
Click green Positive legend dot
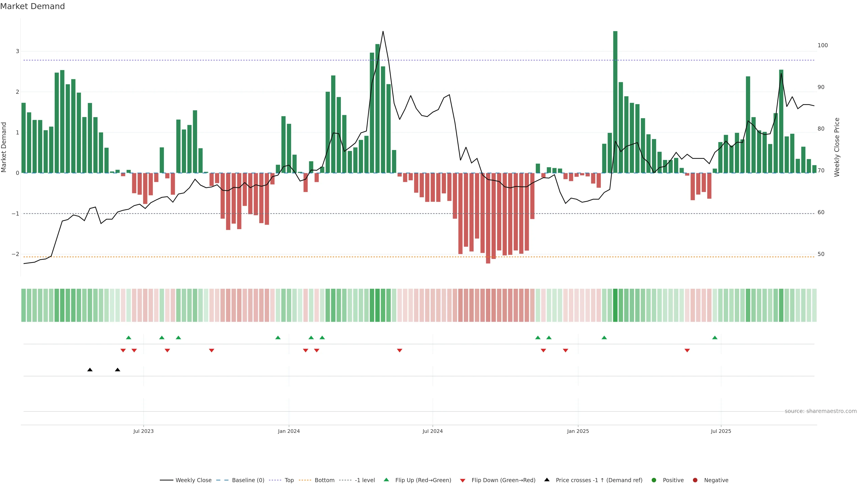pos(654,480)
